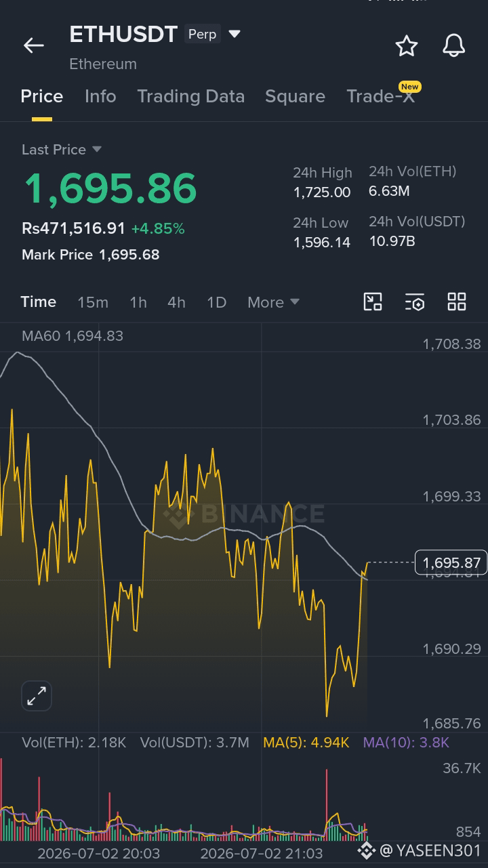Tap the Vol(ETH): 2.18K label
The image size is (488, 868).
click(x=74, y=743)
